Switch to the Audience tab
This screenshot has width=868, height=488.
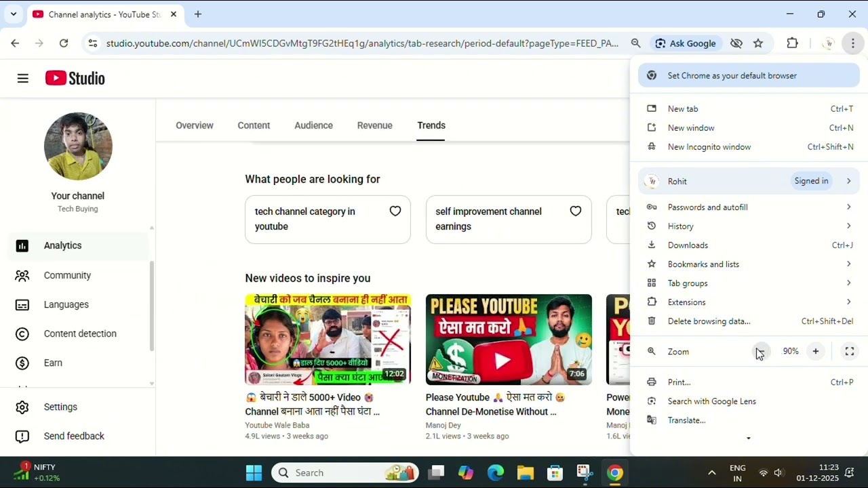click(x=313, y=125)
